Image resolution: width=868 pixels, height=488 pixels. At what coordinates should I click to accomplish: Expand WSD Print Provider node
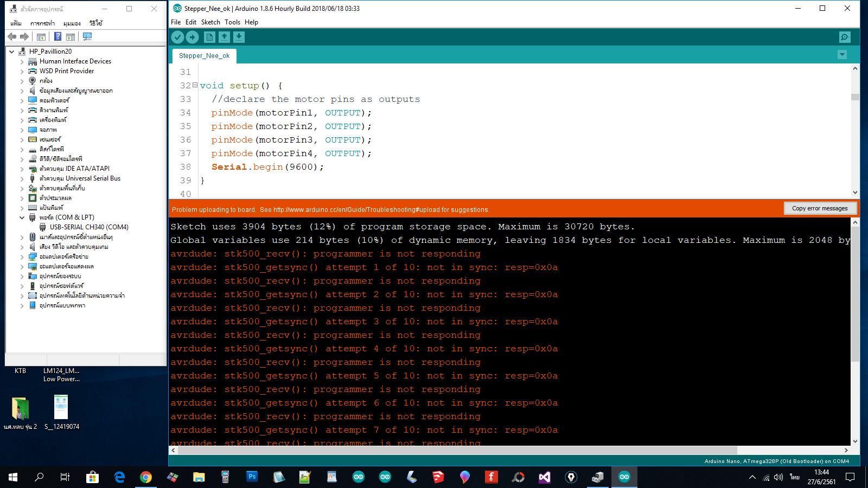22,71
